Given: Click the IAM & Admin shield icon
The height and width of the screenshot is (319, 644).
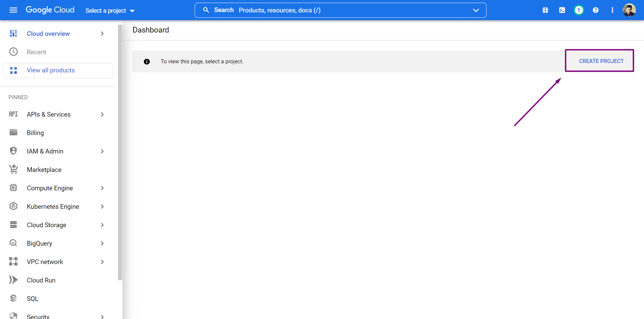Looking at the screenshot, I should [13, 151].
